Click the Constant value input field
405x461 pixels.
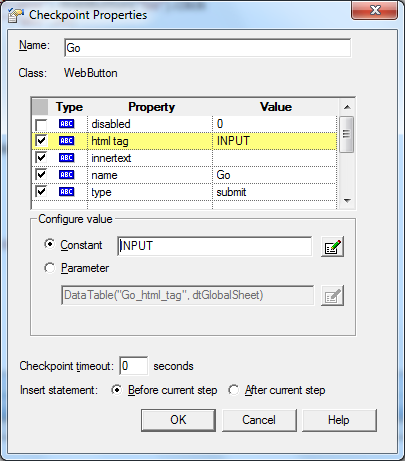point(215,246)
